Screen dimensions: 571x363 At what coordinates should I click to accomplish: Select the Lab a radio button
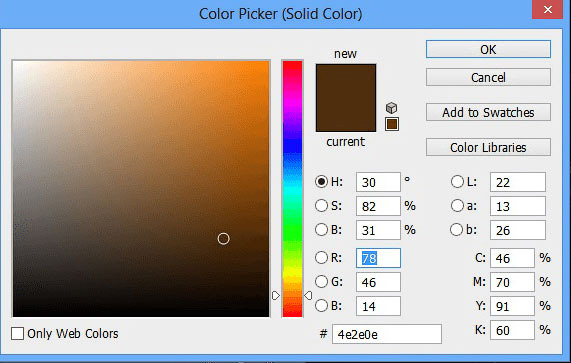point(457,205)
